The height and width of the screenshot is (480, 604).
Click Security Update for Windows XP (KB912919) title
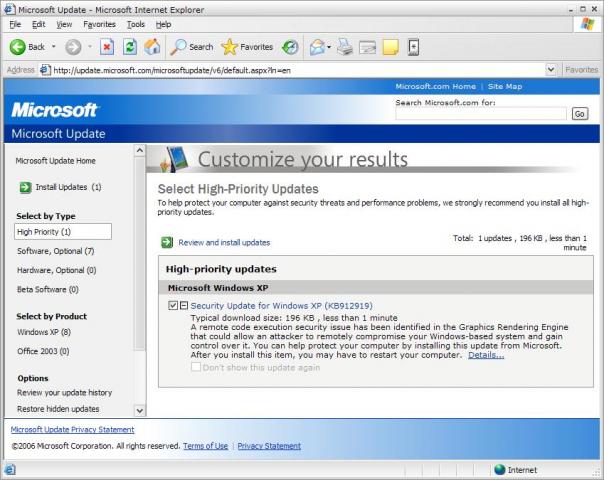coord(282,305)
